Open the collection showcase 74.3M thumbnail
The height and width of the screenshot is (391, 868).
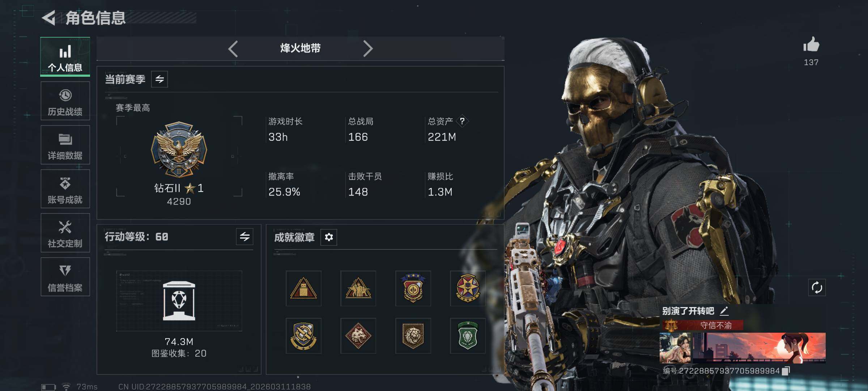pos(179,301)
